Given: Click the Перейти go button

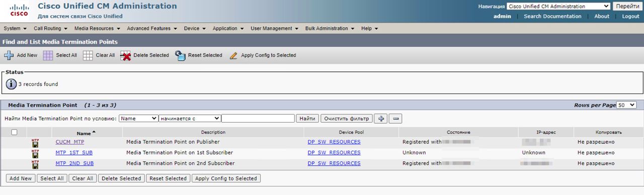Looking at the screenshot, I should [x=627, y=7].
